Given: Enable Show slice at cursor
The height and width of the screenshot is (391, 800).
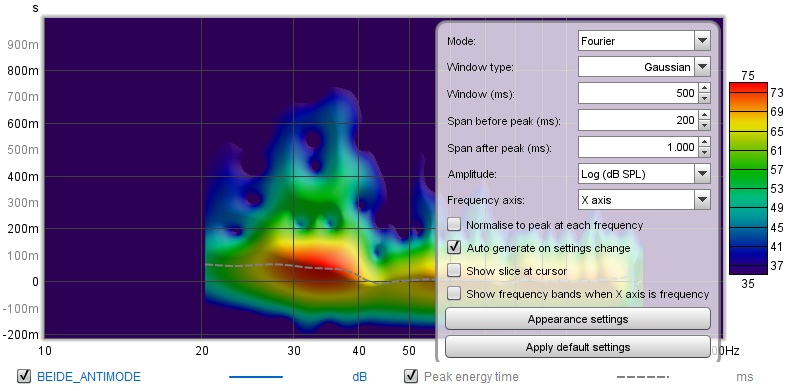Looking at the screenshot, I should tap(454, 271).
